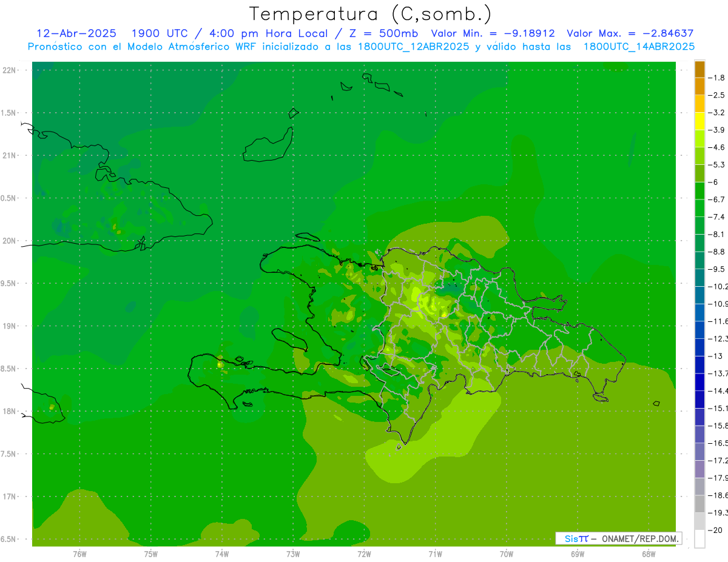The image size is (728, 562).
Task: Click the '69W' longitude axis label
Action: [x=578, y=554]
